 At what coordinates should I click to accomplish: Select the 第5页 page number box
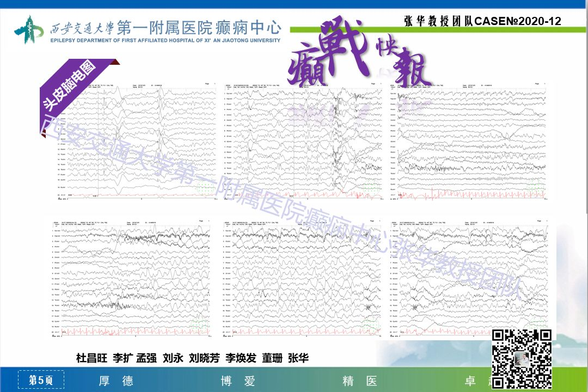pos(41,381)
